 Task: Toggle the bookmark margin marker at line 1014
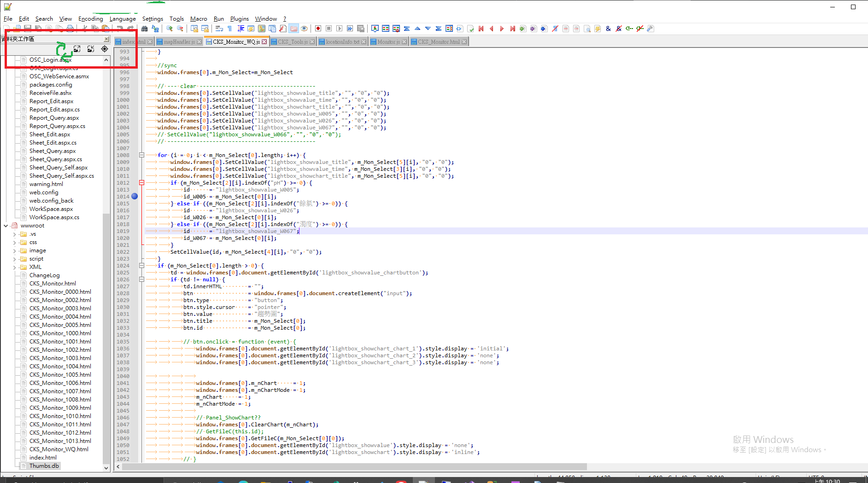click(x=134, y=197)
